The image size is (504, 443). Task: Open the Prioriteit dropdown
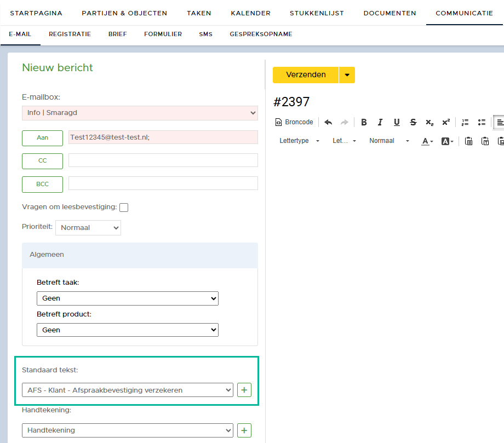88,227
